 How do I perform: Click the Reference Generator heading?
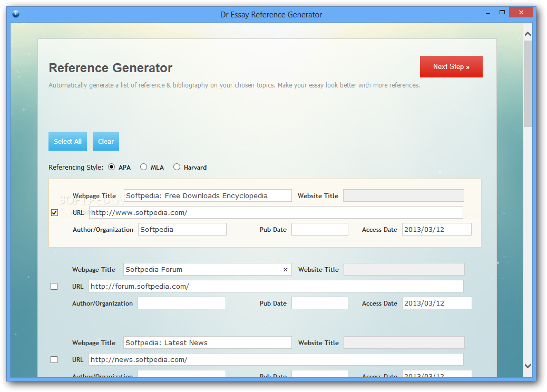tap(111, 68)
